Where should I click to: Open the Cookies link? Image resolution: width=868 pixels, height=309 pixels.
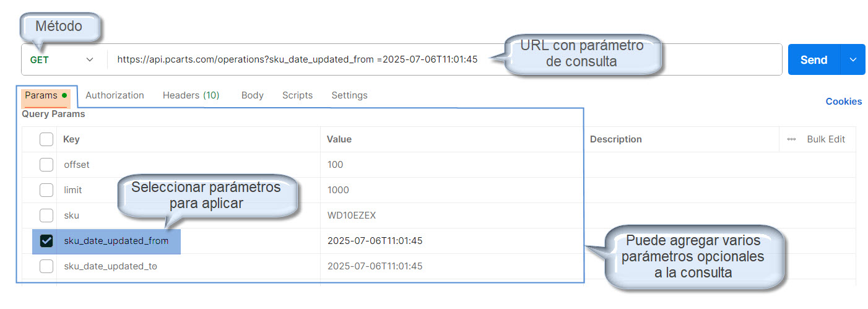[x=843, y=102]
